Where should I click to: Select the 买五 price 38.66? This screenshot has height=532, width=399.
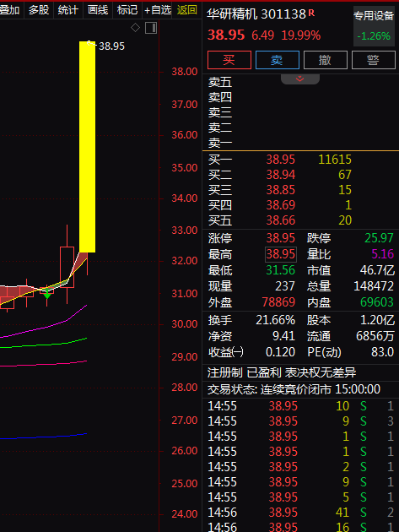(280, 220)
